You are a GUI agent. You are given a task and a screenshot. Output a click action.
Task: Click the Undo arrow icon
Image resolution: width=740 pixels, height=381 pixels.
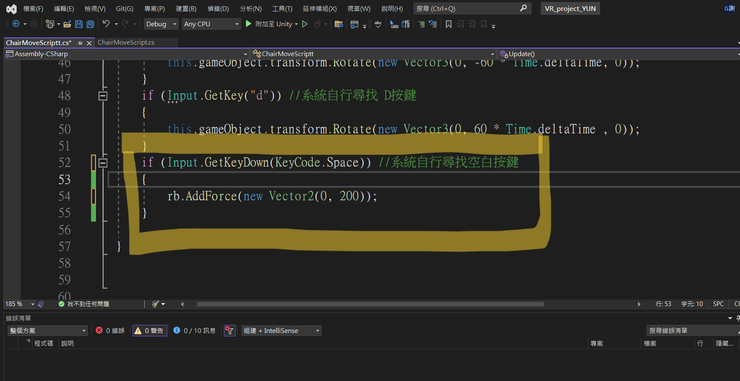click(106, 24)
